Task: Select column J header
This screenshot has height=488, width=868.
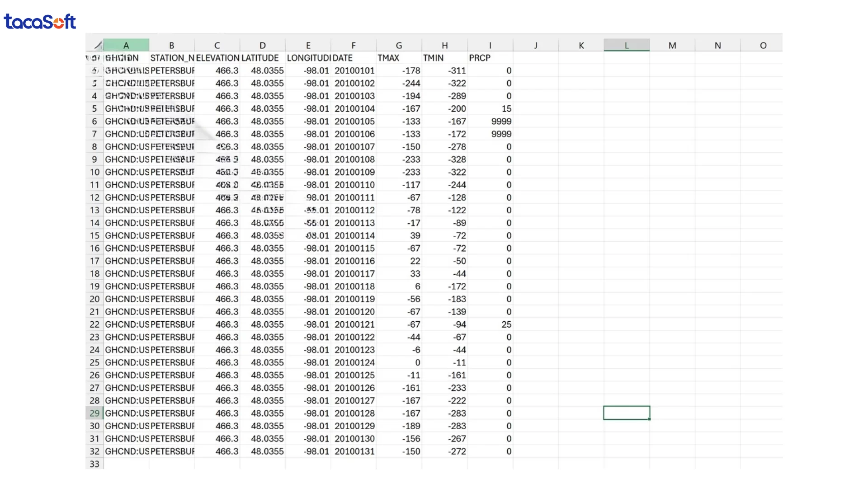Action: coord(536,45)
